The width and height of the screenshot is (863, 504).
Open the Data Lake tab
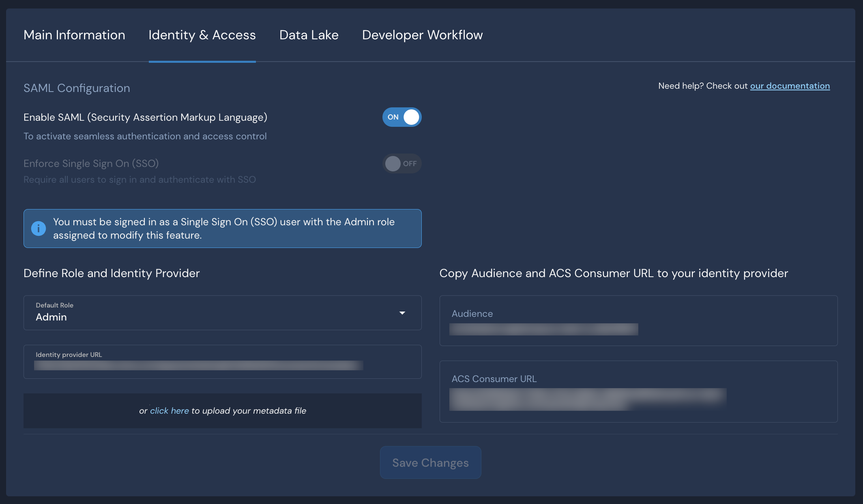(x=309, y=35)
